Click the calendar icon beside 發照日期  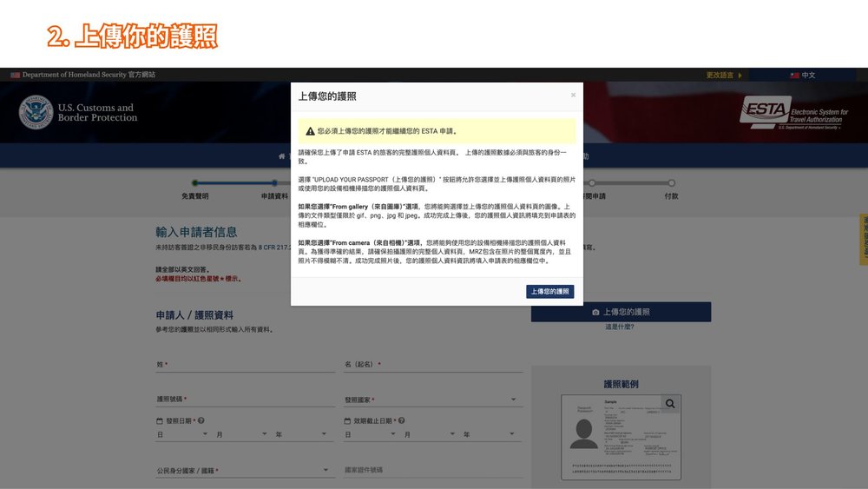tap(160, 421)
